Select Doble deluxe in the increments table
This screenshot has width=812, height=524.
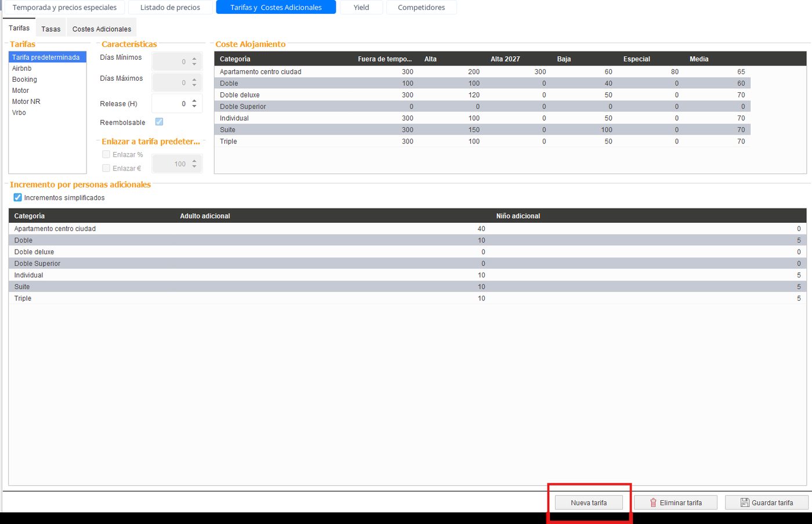coord(407,252)
